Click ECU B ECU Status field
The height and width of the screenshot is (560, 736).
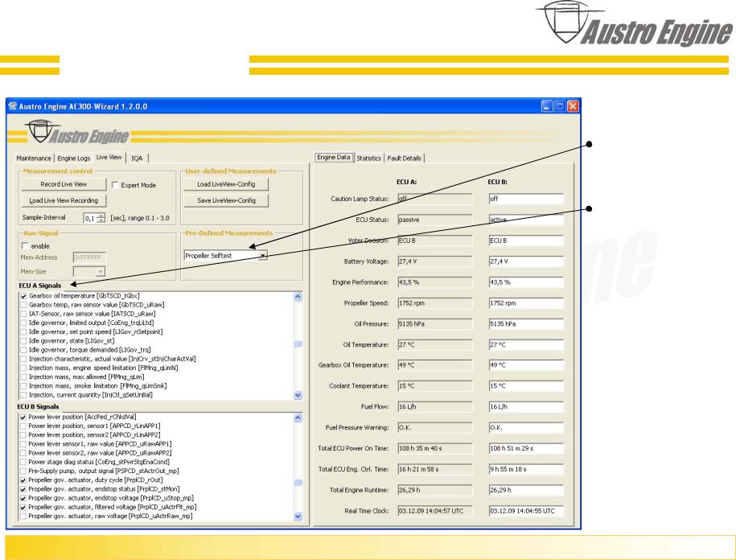(x=526, y=220)
